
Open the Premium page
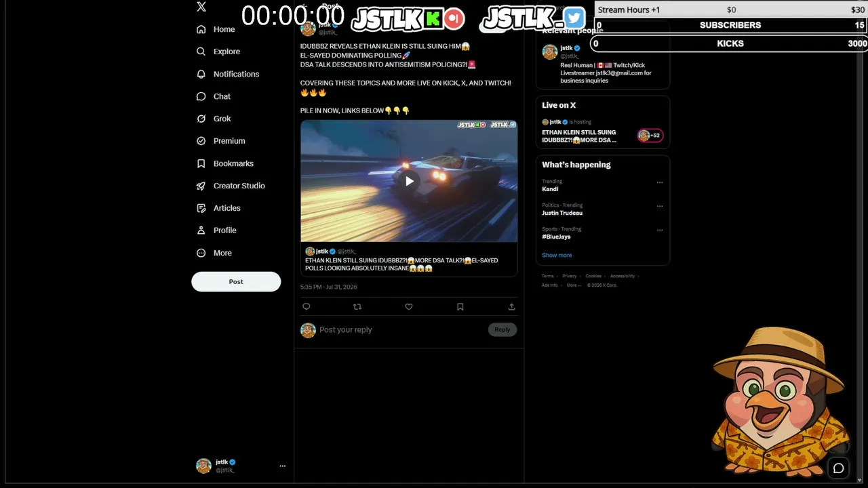pyautogui.click(x=220, y=141)
